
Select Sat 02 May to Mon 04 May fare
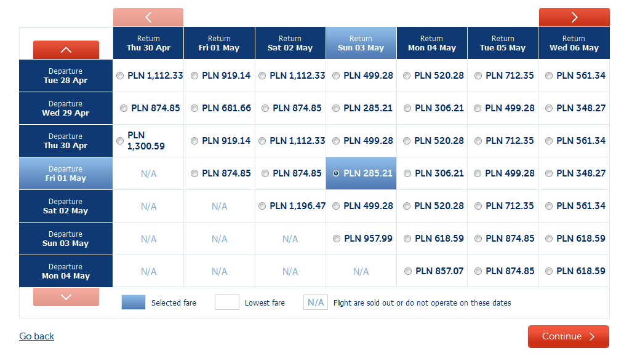click(x=407, y=206)
